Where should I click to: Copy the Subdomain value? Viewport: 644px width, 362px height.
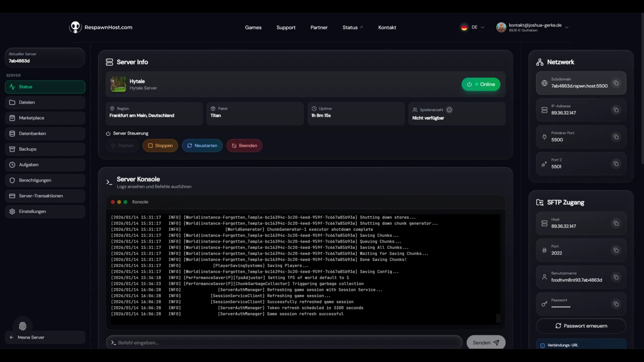pos(616,83)
